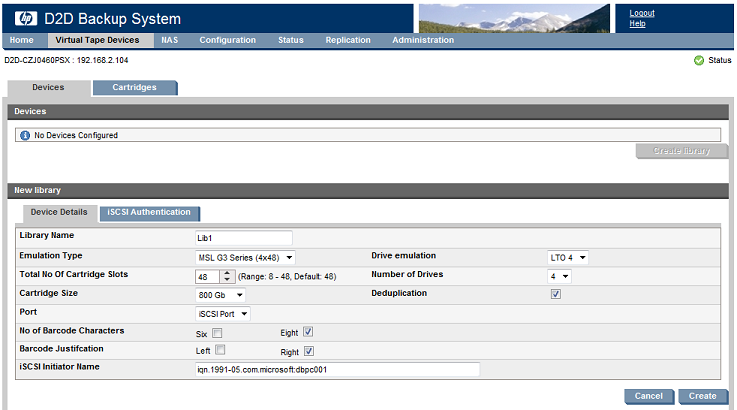Click the info icon beside No Devices Configured
Image resolution: width=737 pixels, height=410 pixels.
(x=25, y=135)
